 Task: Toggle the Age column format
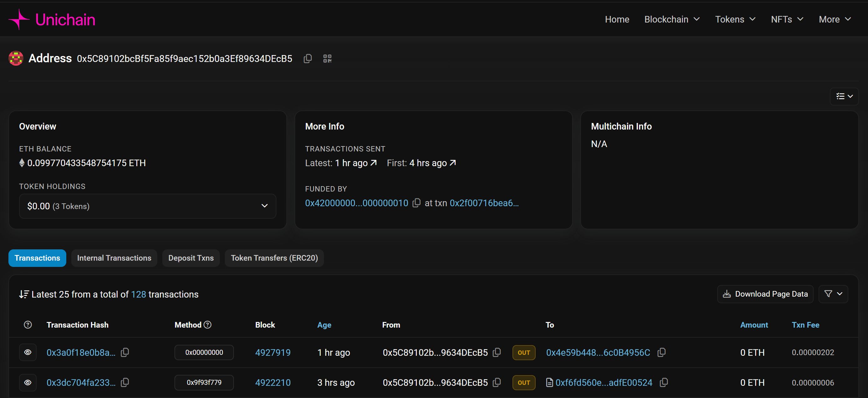(x=324, y=325)
